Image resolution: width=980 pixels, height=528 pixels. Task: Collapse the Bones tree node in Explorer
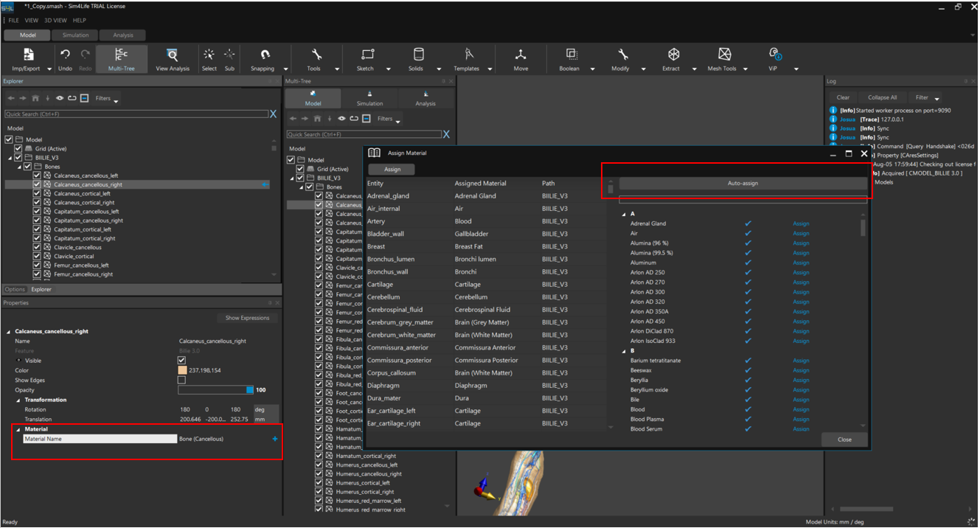19,167
